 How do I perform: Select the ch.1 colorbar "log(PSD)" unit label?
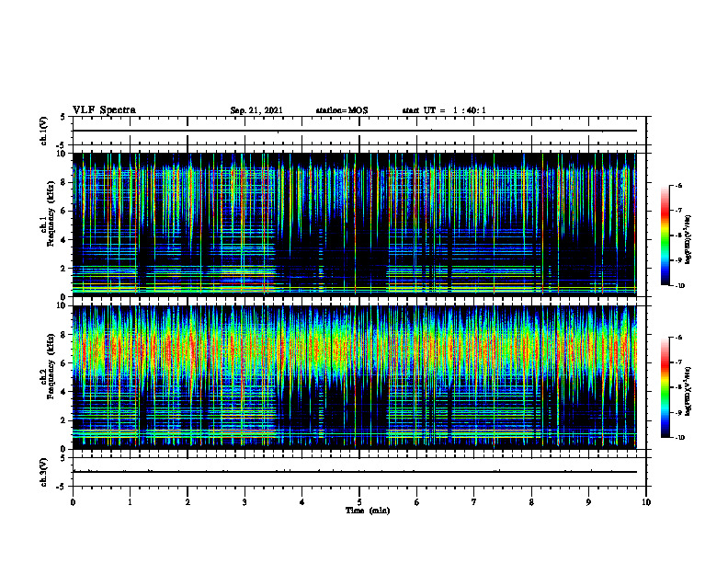click(x=688, y=239)
